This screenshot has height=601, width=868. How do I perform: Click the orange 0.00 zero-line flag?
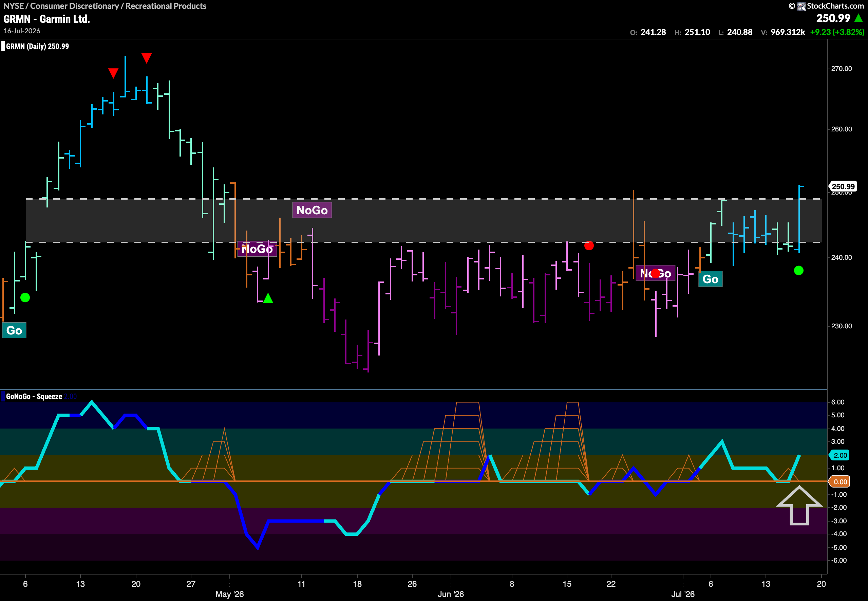coord(839,481)
